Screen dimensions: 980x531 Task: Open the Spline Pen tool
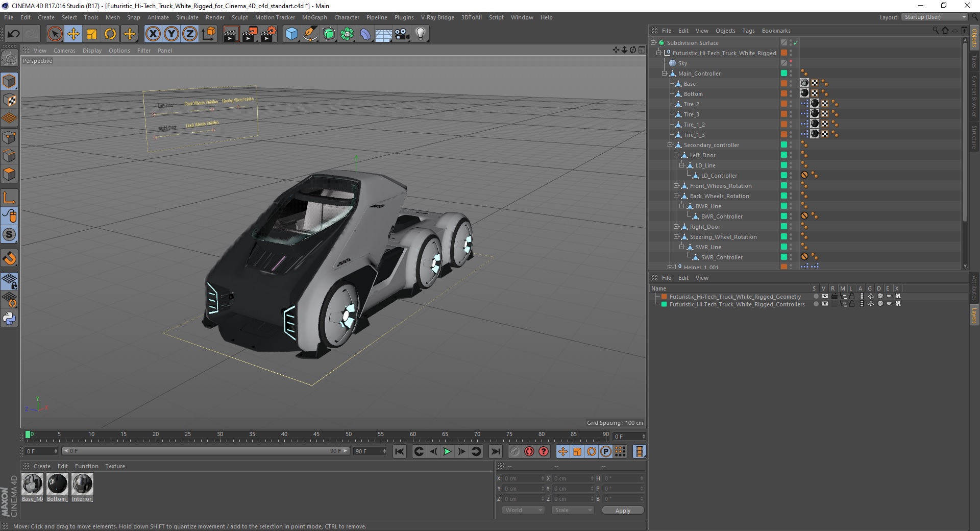click(x=310, y=34)
